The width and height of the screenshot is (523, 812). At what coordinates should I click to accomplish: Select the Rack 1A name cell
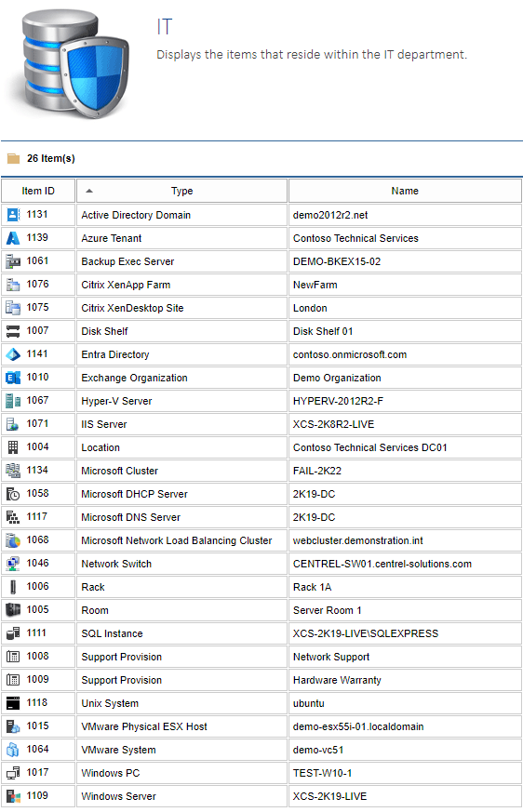pos(405,587)
